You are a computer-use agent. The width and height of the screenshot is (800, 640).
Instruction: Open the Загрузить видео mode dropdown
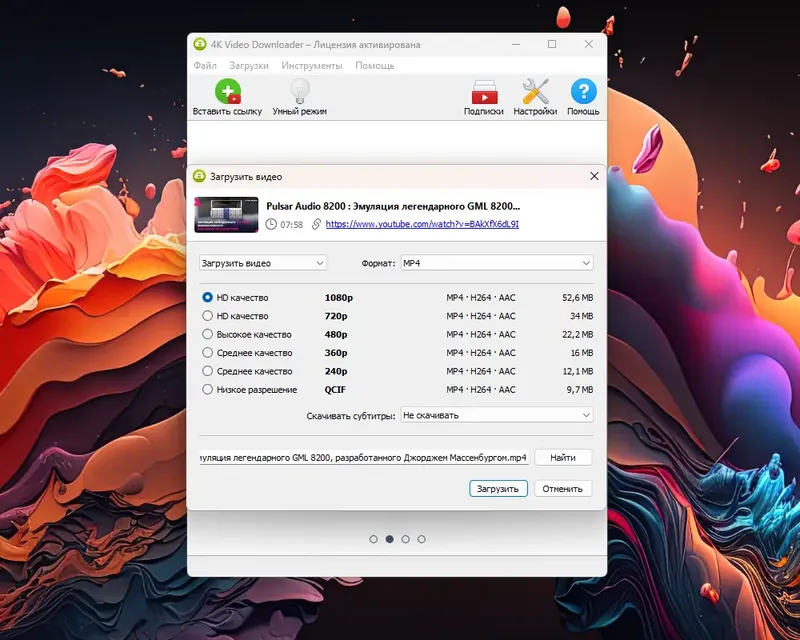coord(263,263)
